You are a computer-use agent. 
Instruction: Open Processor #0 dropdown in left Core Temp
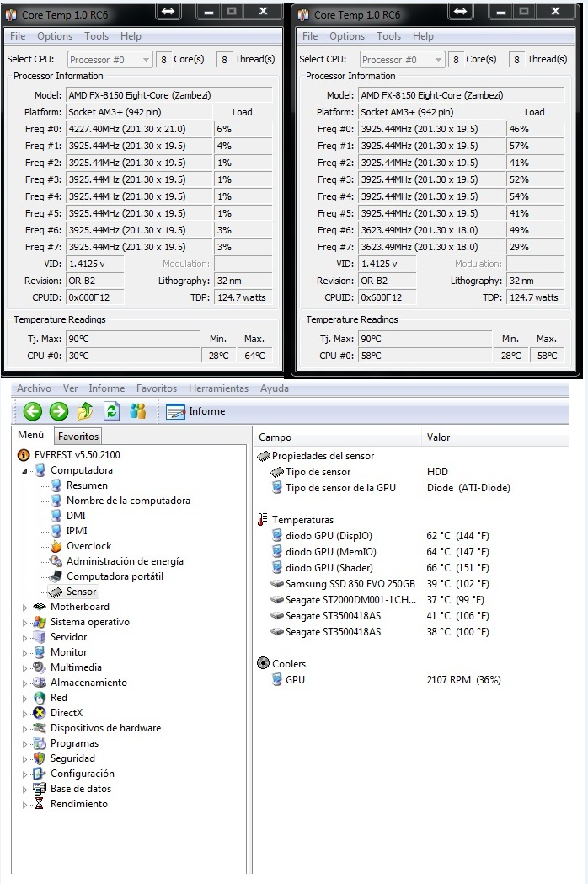pos(110,60)
